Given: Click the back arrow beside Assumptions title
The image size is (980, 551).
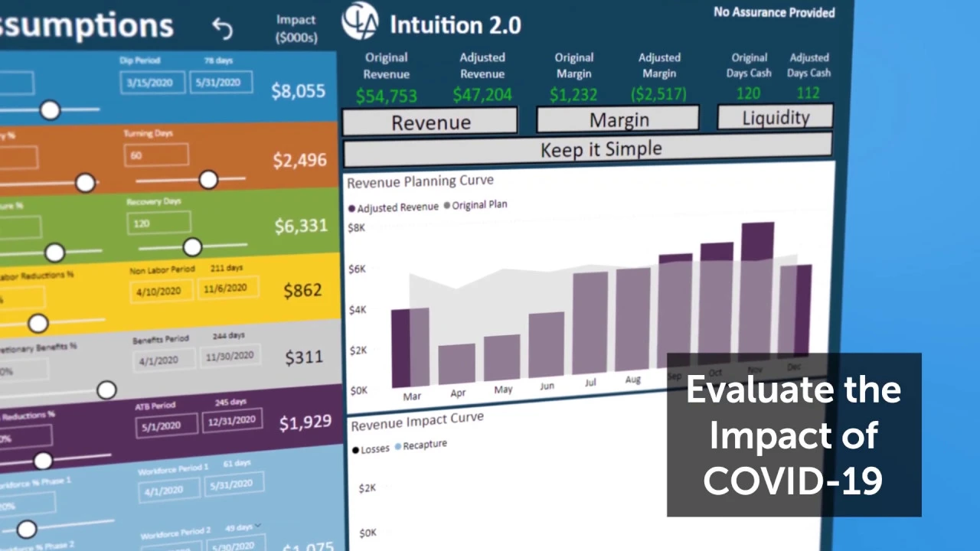Looking at the screenshot, I should [x=222, y=28].
